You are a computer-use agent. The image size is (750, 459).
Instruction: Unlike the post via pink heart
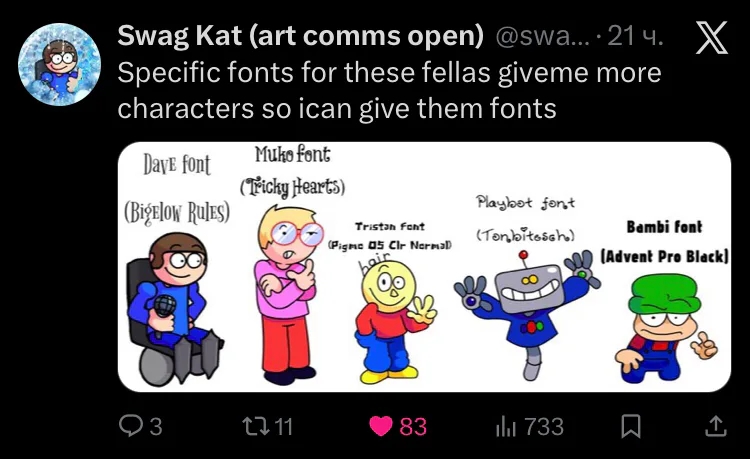(381, 426)
